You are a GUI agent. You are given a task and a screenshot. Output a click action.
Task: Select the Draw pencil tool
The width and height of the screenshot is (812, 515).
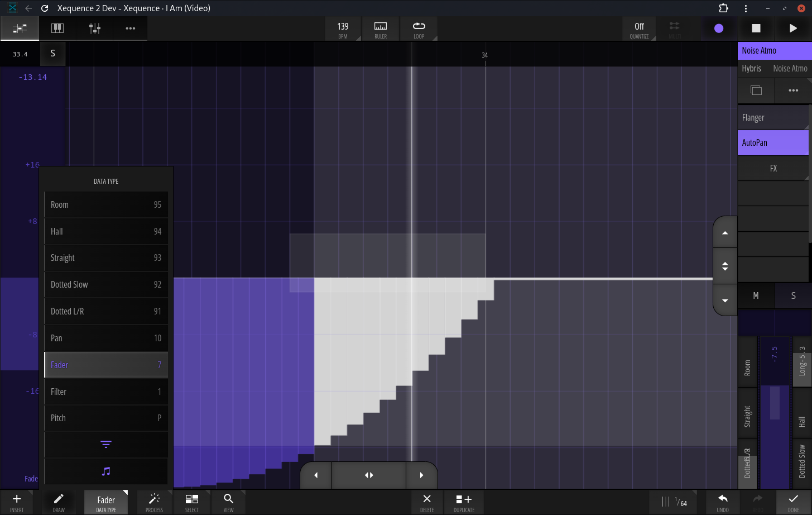coord(59,502)
